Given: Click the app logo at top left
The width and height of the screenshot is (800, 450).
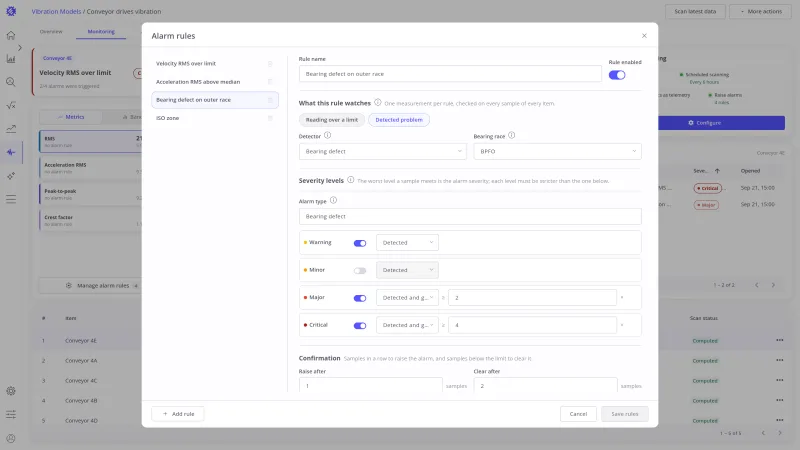Looking at the screenshot, I should coord(11,11).
